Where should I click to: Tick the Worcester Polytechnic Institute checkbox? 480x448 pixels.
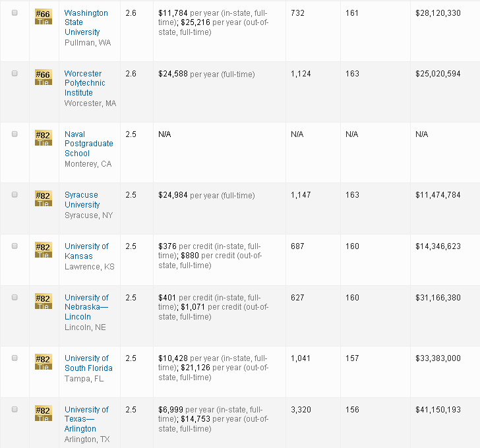[x=15, y=74]
